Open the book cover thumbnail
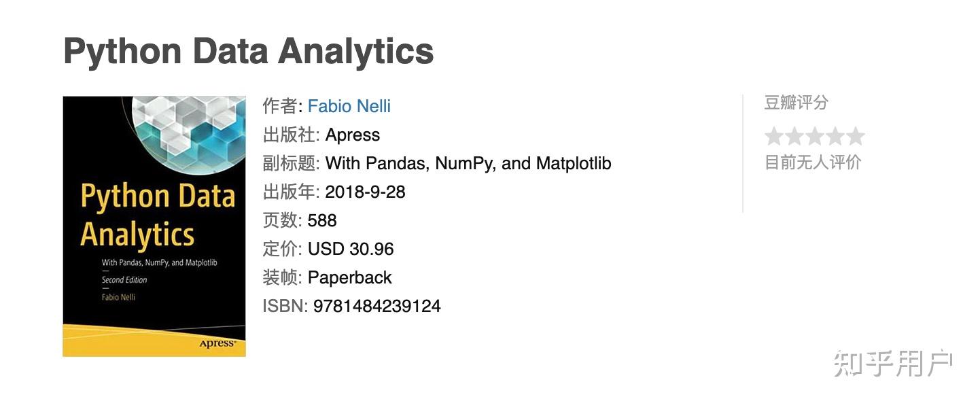Screen dimensions: 980x397 click(x=154, y=226)
